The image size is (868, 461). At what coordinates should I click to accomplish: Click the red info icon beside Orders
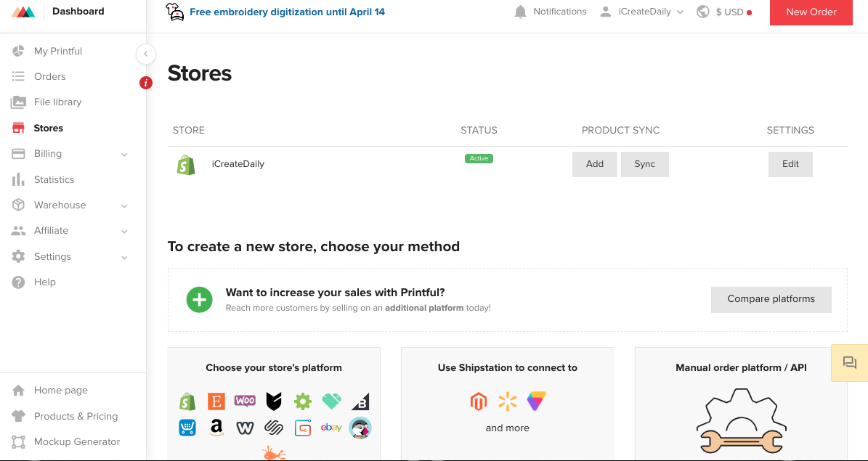[x=145, y=83]
